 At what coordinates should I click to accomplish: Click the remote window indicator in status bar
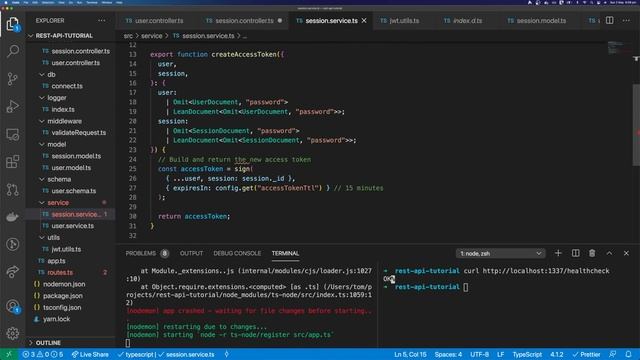coord(9,354)
